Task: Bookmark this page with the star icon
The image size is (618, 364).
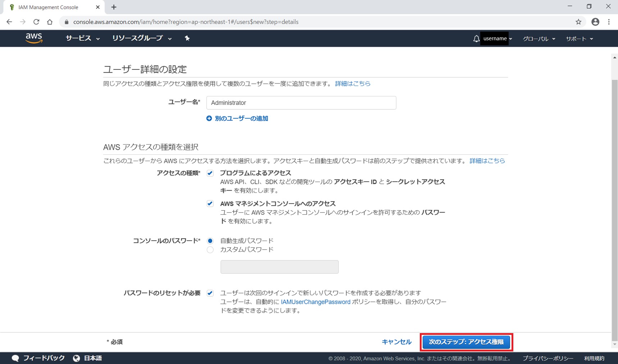Action: (x=578, y=22)
